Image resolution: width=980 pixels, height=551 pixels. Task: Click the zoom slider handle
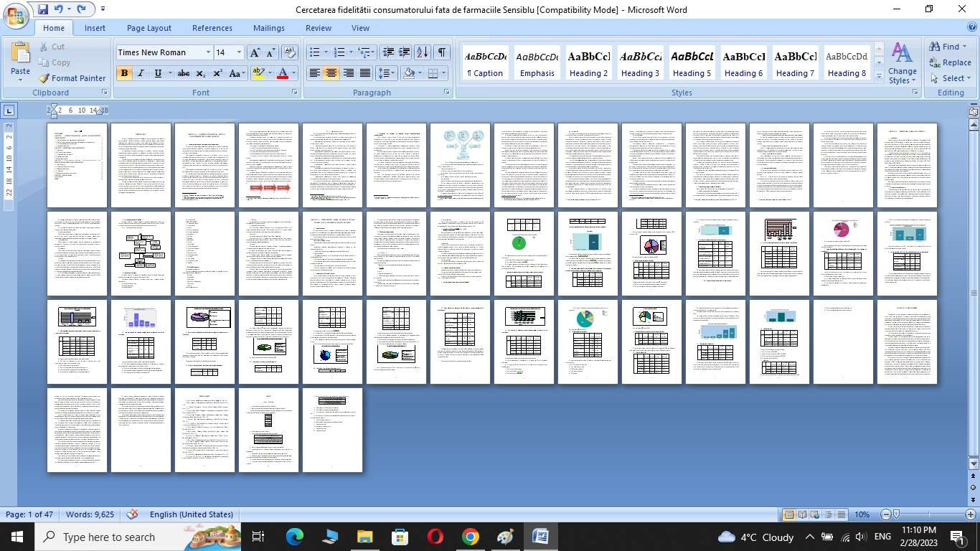coord(896,514)
